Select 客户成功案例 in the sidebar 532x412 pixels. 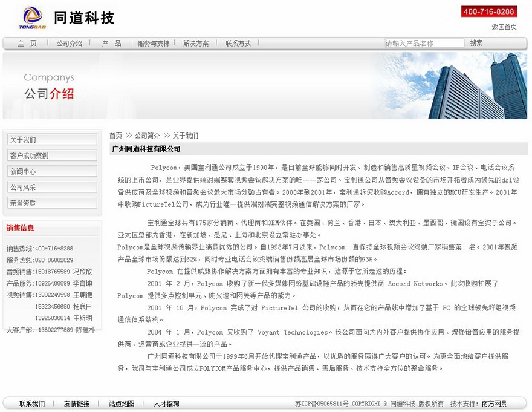(x=52, y=155)
